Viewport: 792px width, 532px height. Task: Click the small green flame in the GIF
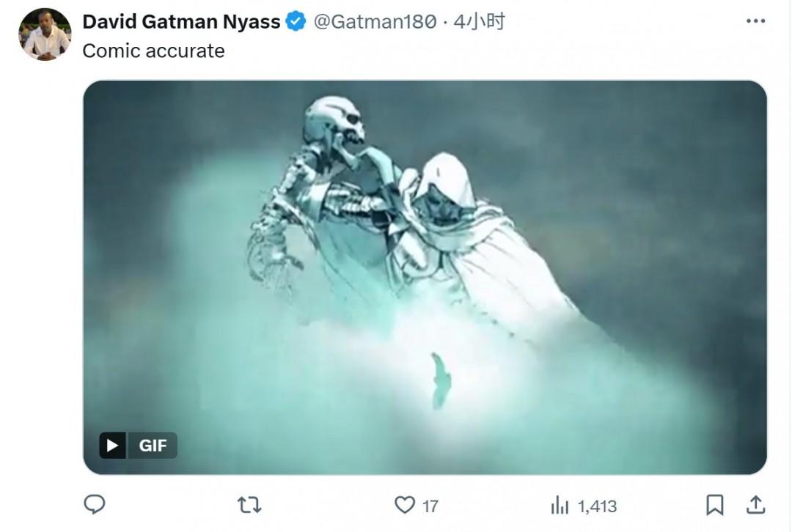pyautogui.click(x=441, y=378)
